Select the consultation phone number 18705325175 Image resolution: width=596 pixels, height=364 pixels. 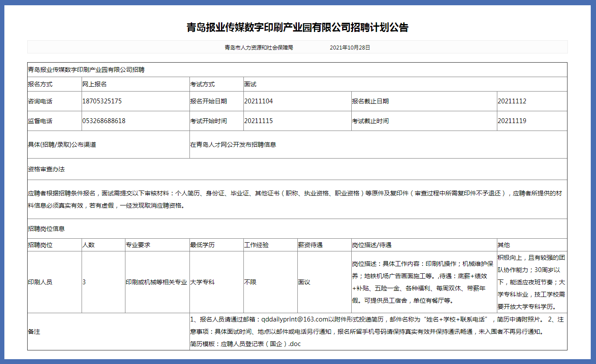pyautogui.click(x=102, y=101)
